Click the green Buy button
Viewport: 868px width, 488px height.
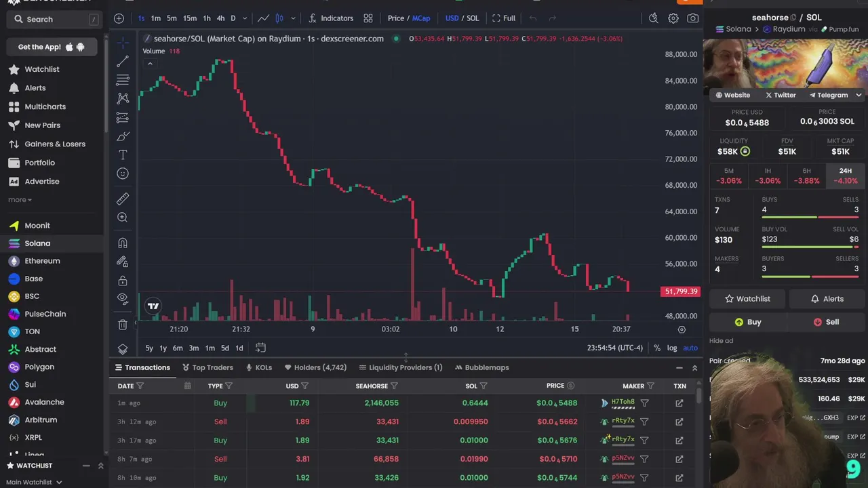click(747, 322)
